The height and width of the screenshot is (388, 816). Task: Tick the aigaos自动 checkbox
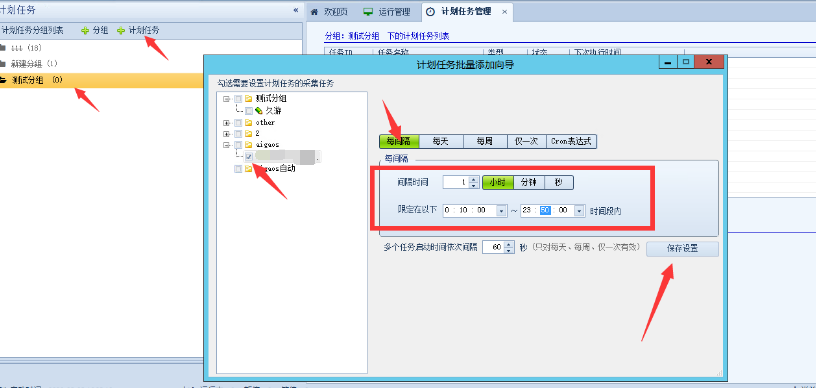(238, 169)
